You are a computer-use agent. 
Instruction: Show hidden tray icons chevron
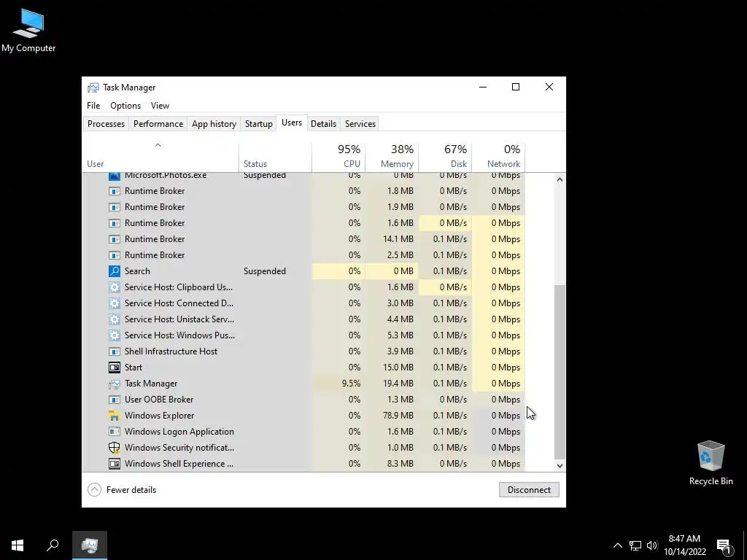click(617, 545)
